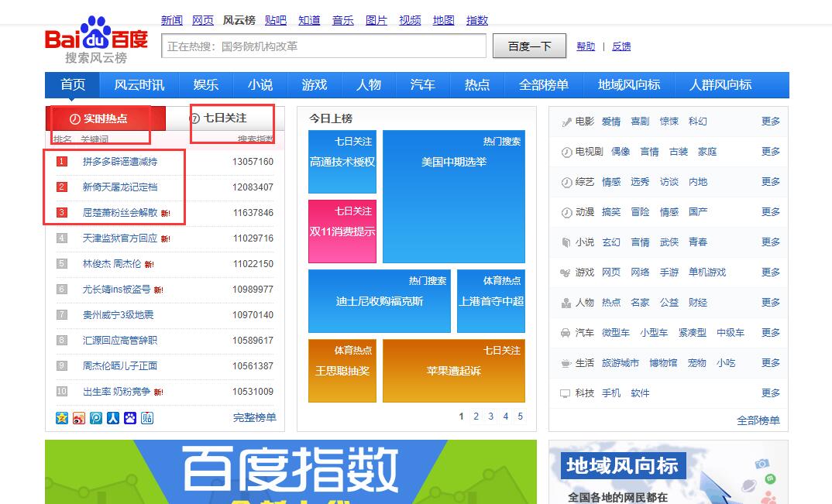Open the 百度指数 banner

point(291,471)
